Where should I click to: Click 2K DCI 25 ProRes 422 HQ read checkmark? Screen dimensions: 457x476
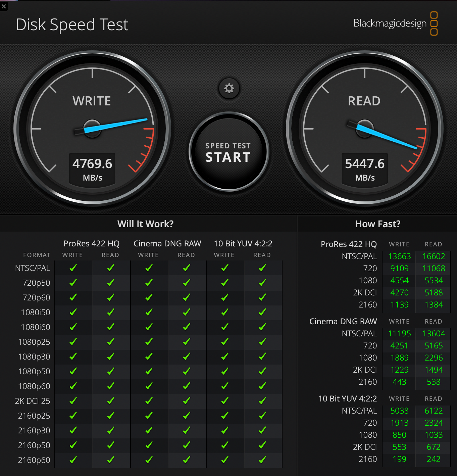click(x=110, y=400)
